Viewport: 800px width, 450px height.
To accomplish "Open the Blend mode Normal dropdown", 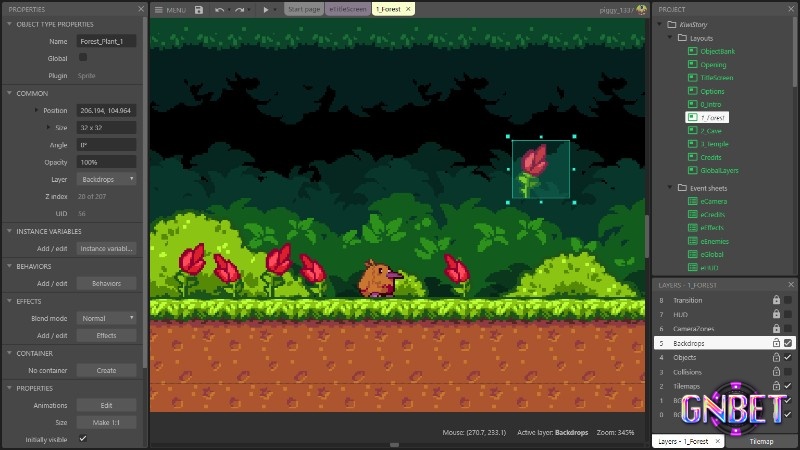I will (107, 318).
